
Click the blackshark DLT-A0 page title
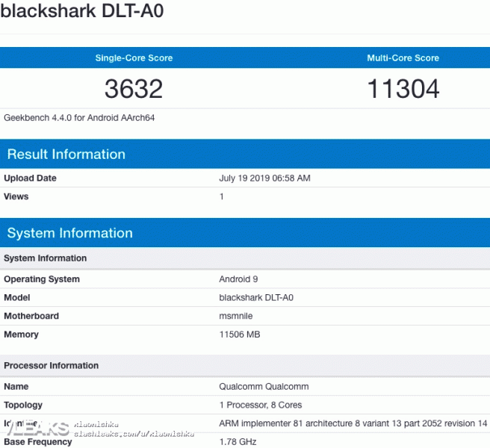tap(82, 13)
